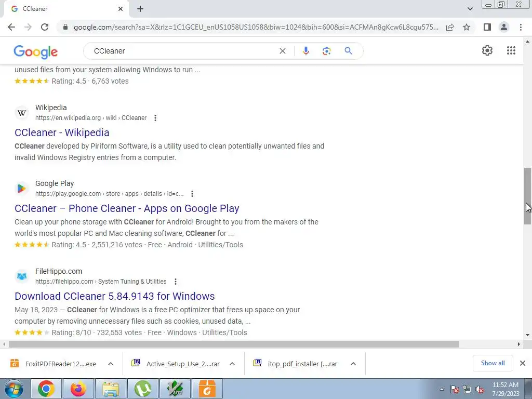Click the vertical scrollbar up arrow

point(527,42)
